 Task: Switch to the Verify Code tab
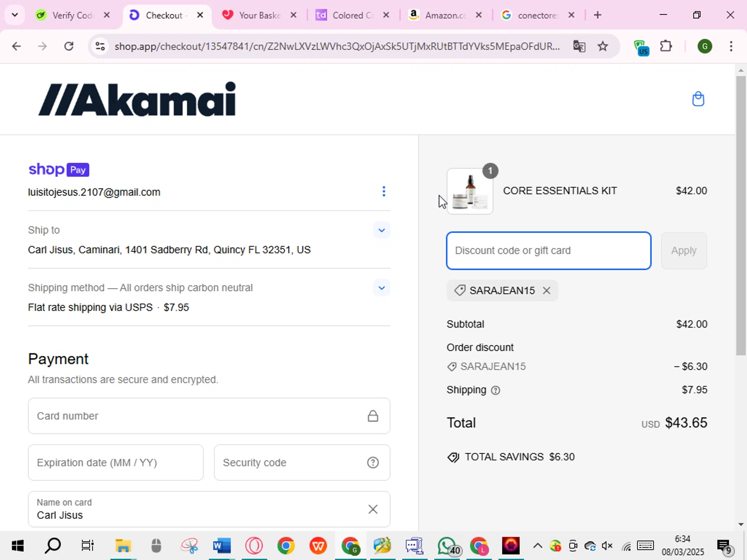pyautogui.click(x=73, y=15)
